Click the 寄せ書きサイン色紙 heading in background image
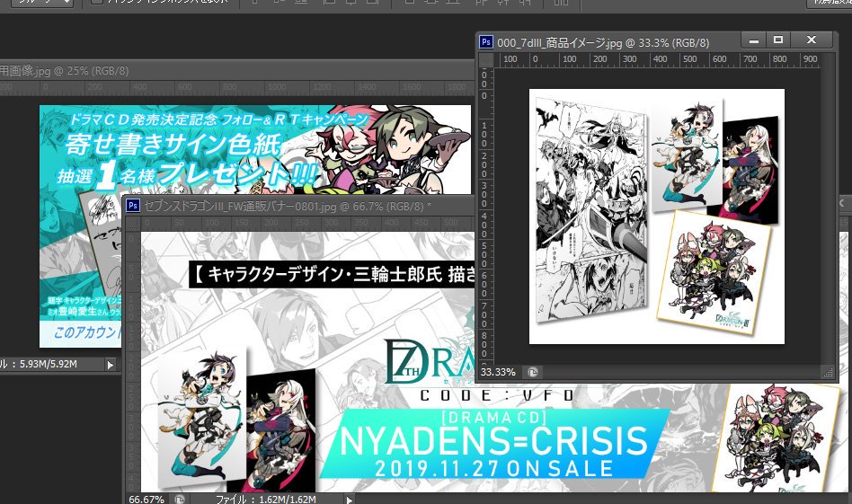 173,145
